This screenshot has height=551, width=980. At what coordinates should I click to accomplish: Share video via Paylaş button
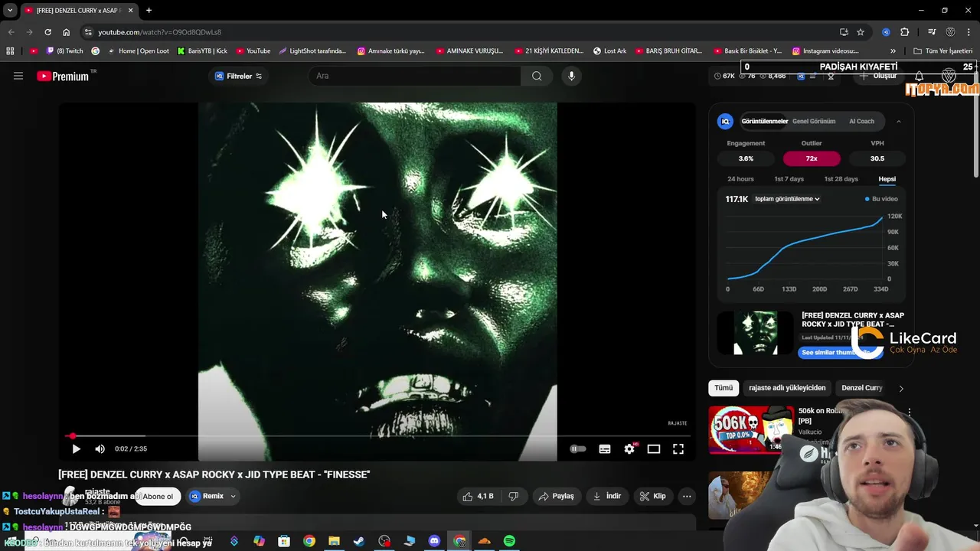coord(556,496)
